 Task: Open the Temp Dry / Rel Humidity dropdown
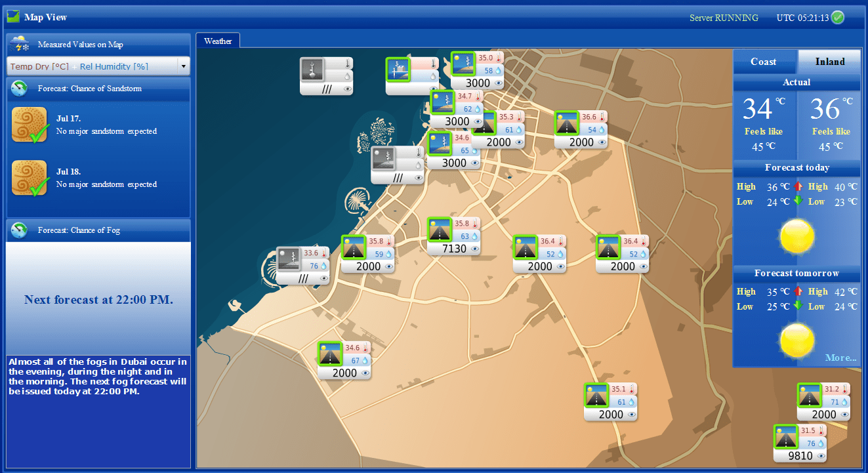pos(184,66)
